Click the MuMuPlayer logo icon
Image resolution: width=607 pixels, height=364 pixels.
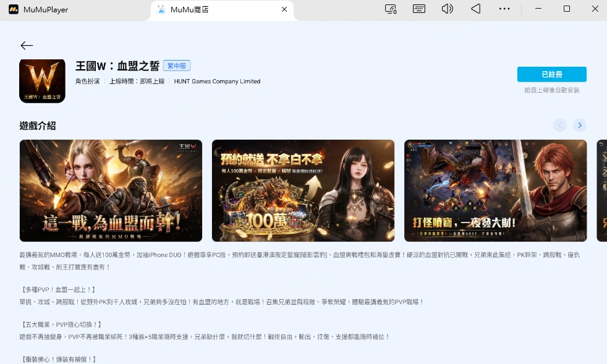[x=14, y=10]
